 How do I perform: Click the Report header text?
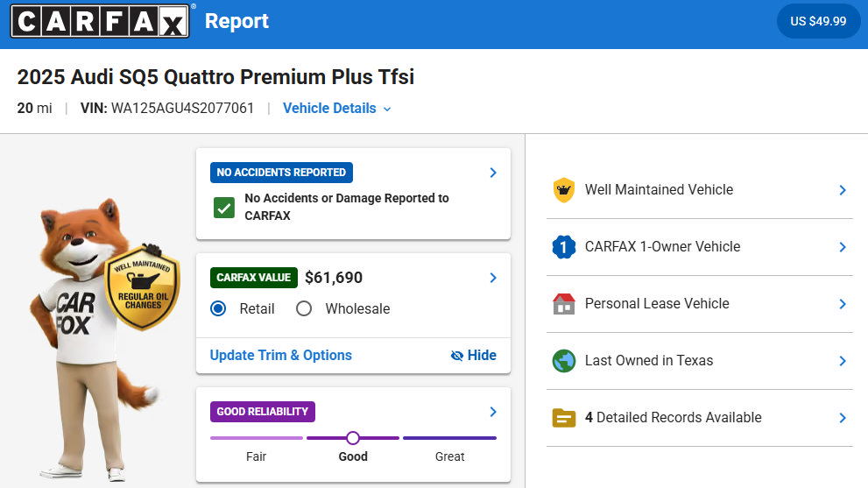coord(236,21)
